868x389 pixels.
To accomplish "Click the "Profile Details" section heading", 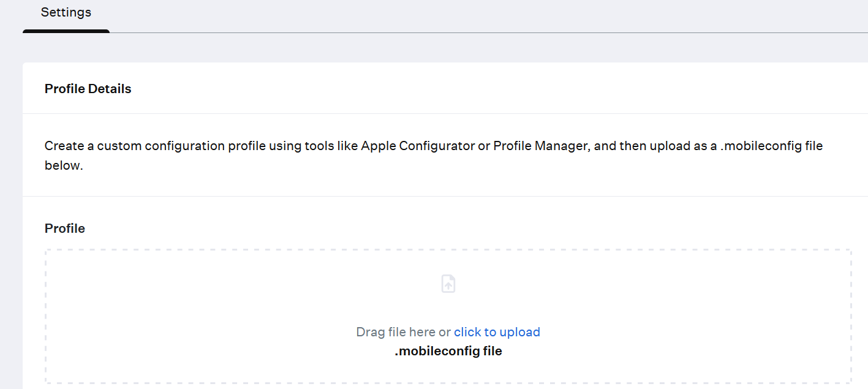I will [88, 89].
